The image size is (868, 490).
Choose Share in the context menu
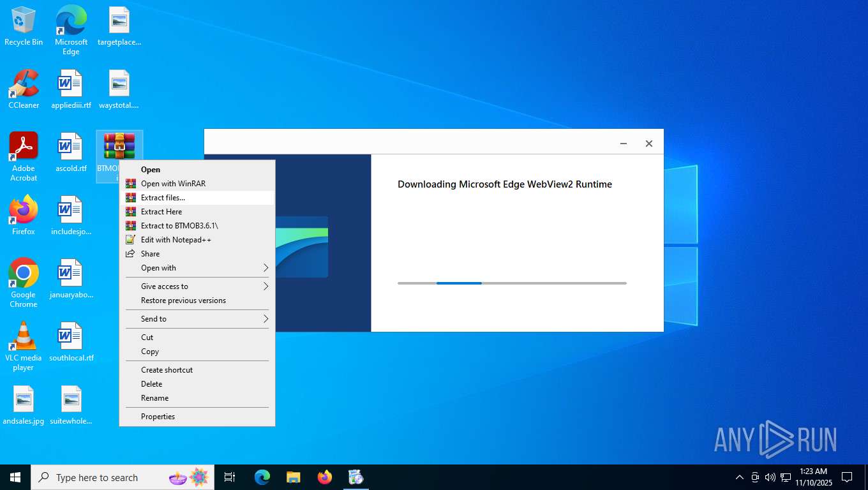197,254
